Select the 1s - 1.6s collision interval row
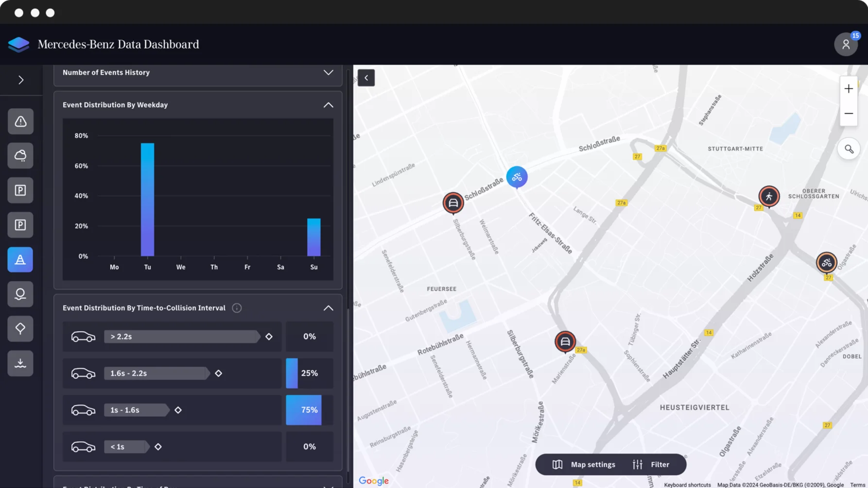The height and width of the screenshot is (488, 868). (172, 410)
